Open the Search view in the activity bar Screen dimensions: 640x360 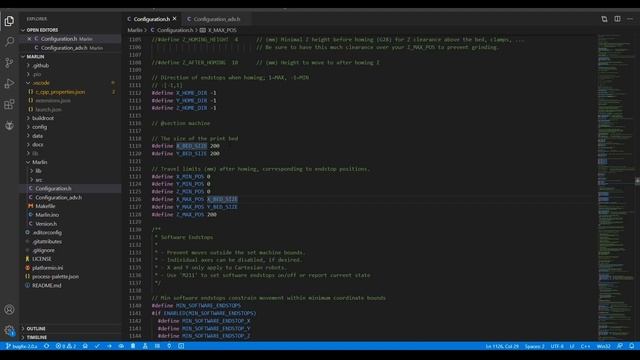click(9, 41)
